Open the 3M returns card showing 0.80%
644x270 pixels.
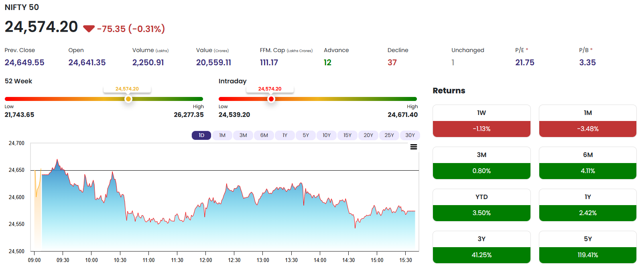[481, 163]
